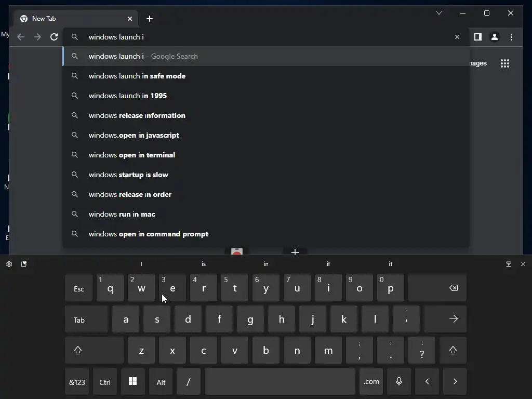
Task: Tap the slash key
Action: pyautogui.click(x=189, y=382)
